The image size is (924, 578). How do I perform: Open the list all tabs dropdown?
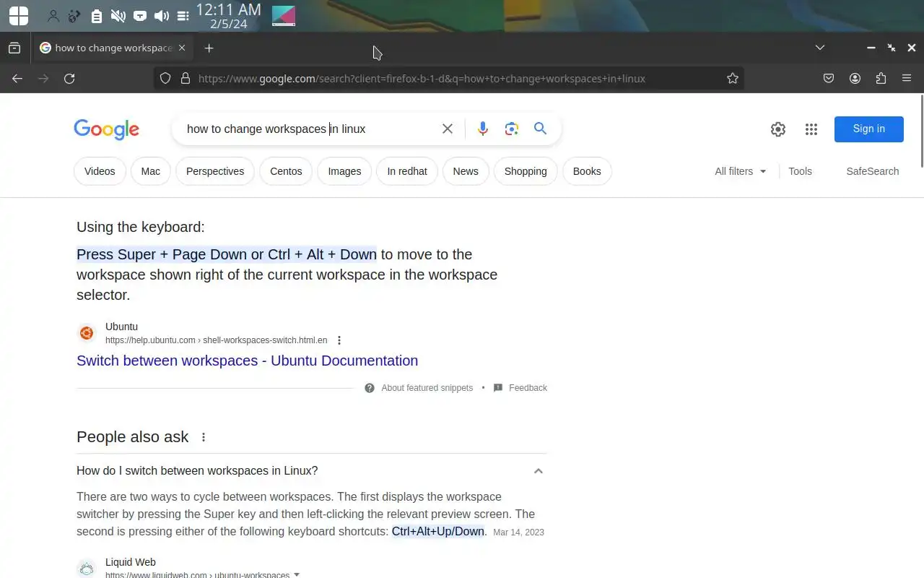[x=820, y=48]
